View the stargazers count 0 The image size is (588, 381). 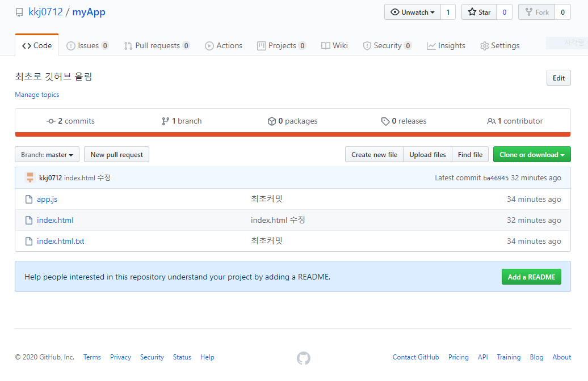pyautogui.click(x=505, y=12)
